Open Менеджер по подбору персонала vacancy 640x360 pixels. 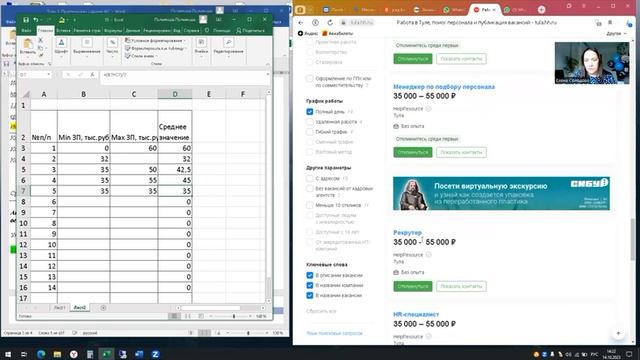point(444,87)
